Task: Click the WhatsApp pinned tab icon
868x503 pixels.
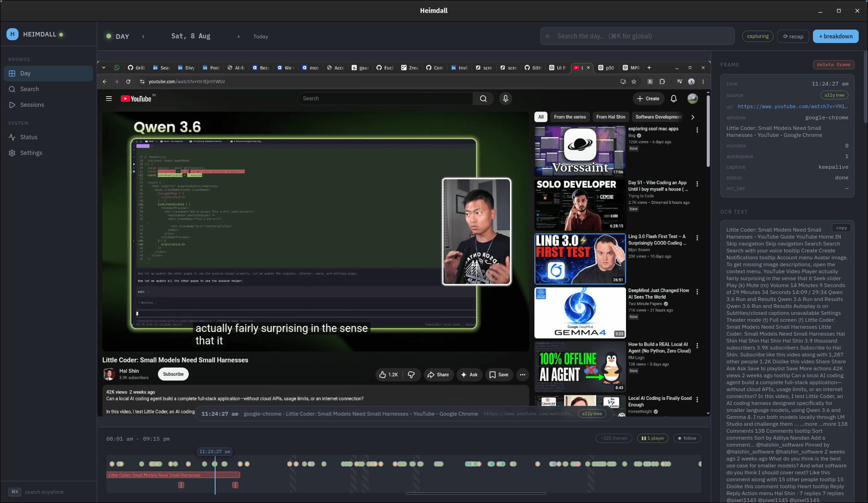Action: click(117, 68)
